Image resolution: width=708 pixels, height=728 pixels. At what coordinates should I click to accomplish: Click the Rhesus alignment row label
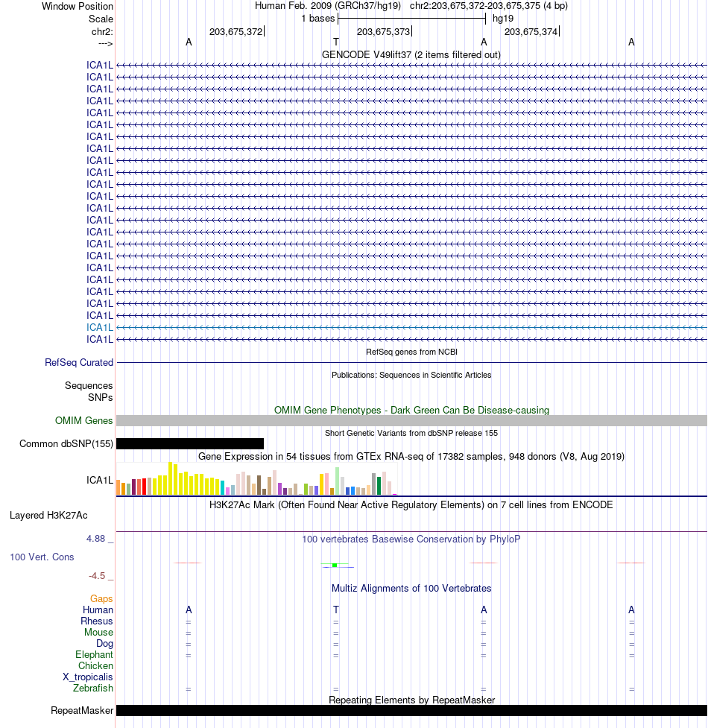click(97, 621)
